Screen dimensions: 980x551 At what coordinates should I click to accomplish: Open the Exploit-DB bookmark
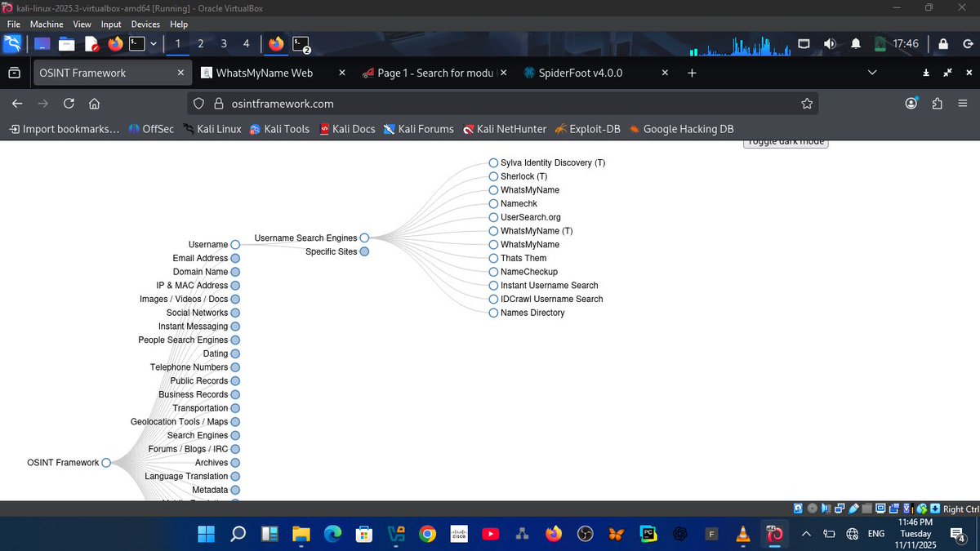point(587,129)
